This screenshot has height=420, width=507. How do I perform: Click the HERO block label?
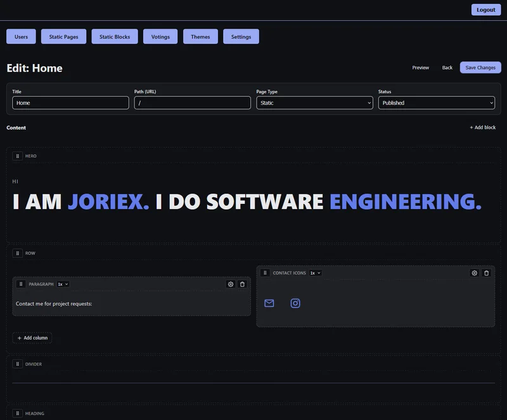pos(30,156)
